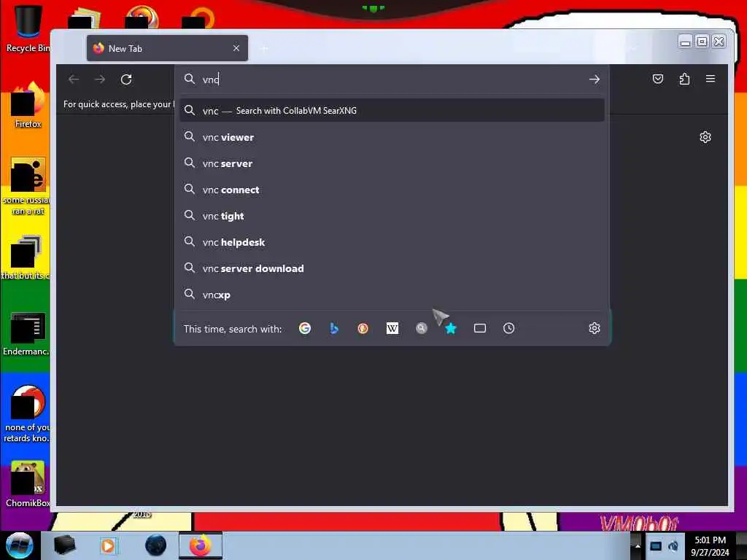
Task: Go forward with the forward arrow
Action: click(x=99, y=79)
